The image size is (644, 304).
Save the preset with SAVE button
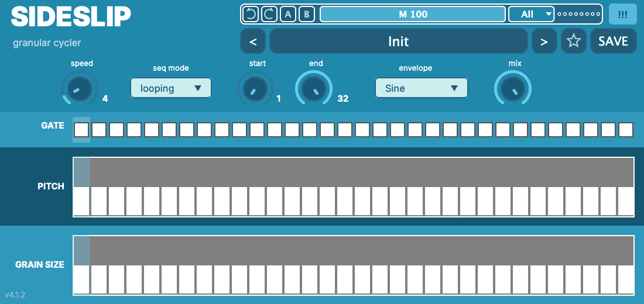pyautogui.click(x=613, y=41)
